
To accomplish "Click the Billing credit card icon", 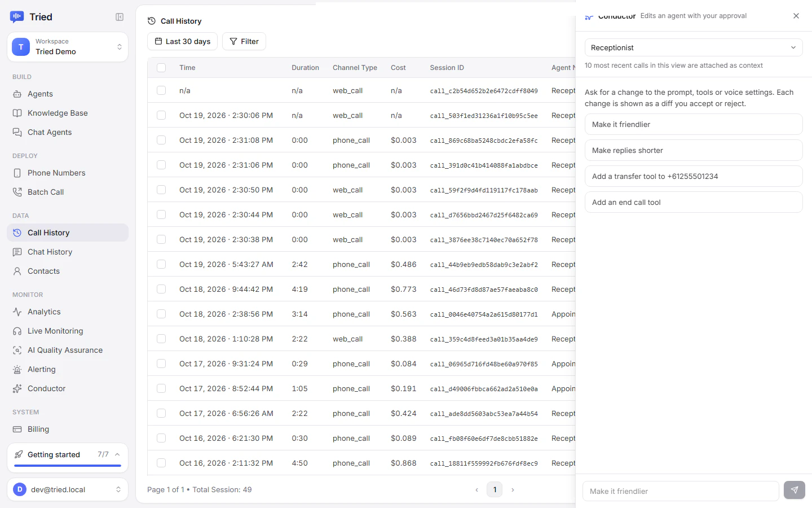I will pos(17,429).
